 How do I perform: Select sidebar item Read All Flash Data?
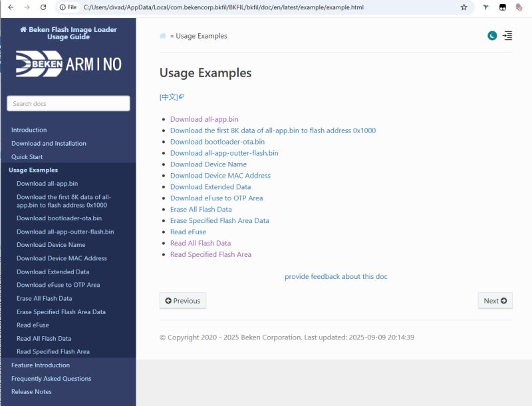pos(44,339)
